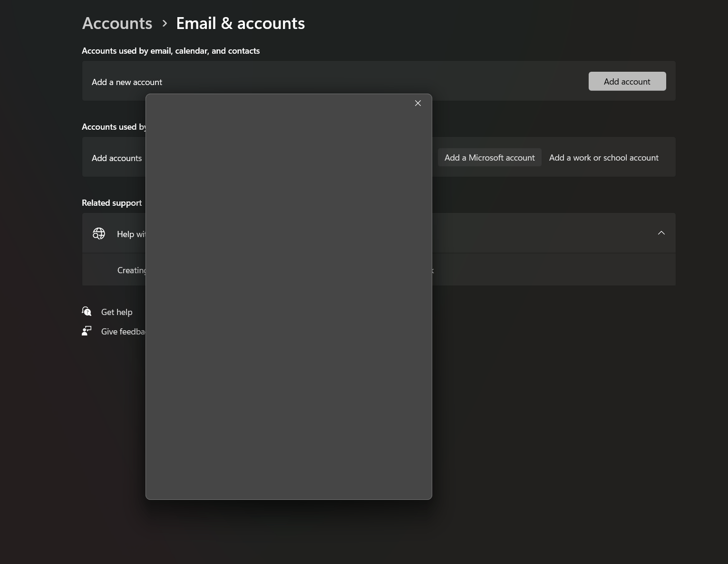Open the Accounts breadcrumb page
Image resolution: width=728 pixels, height=564 pixels.
point(117,23)
